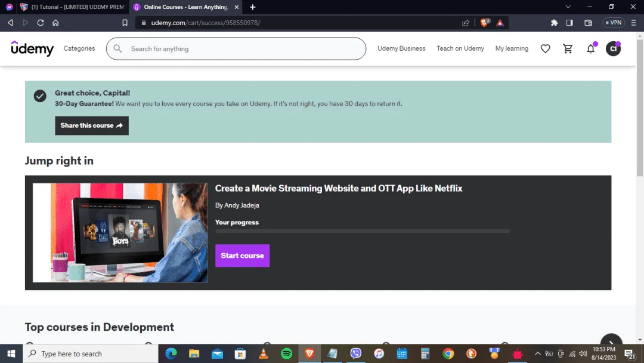Open a new browser tab
Image resolution: width=644 pixels, height=363 pixels.
253,7
